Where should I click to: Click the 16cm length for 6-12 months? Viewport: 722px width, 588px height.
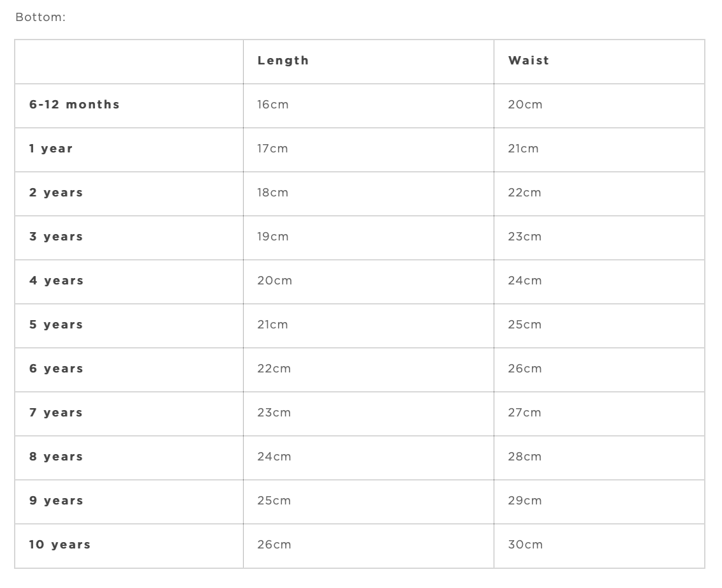coord(273,105)
